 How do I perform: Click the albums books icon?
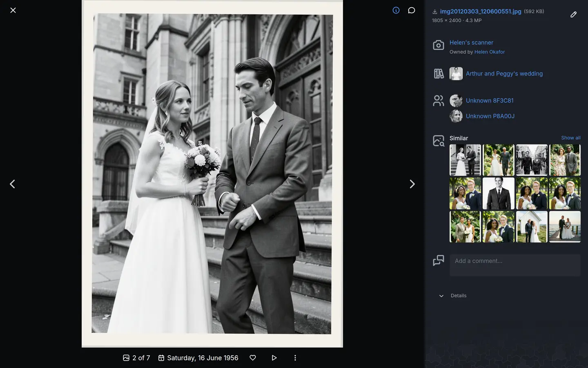pyautogui.click(x=439, y=74)
